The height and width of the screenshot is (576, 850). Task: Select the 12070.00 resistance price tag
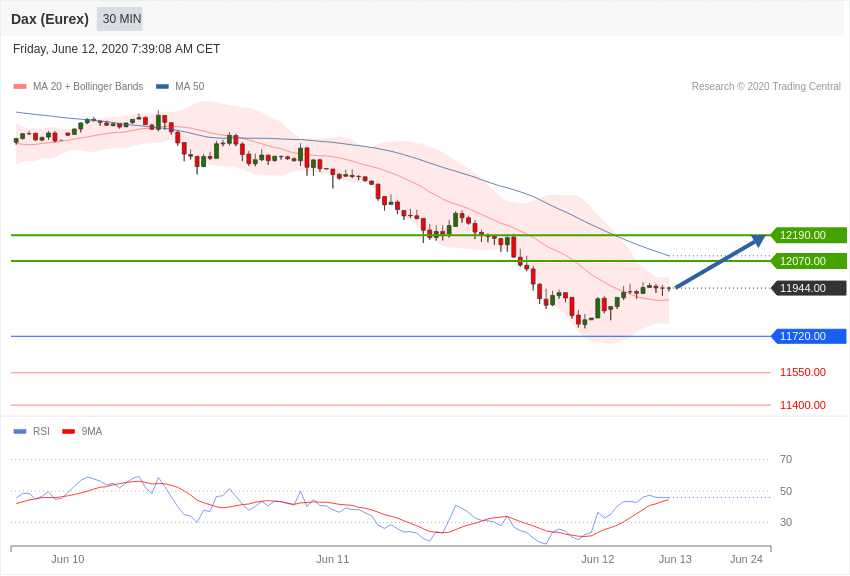[808, 261]
